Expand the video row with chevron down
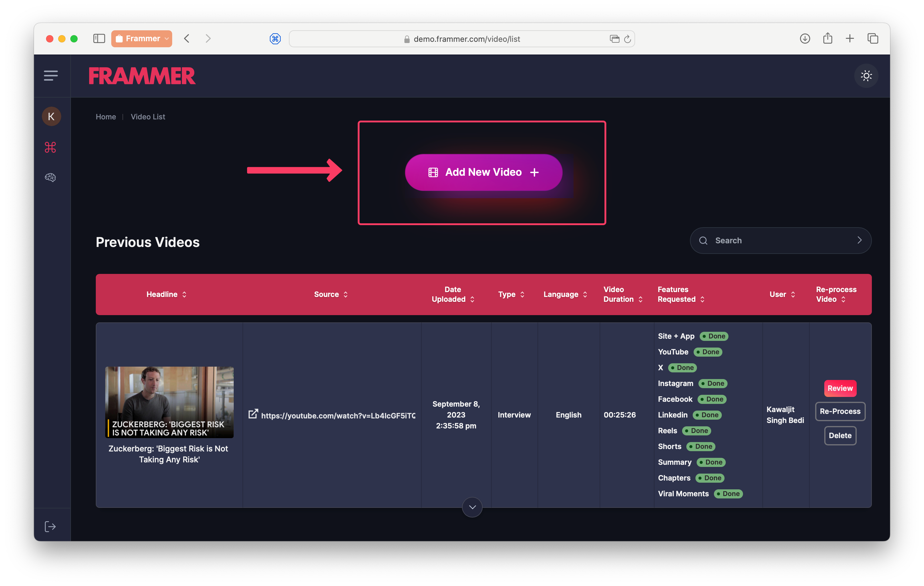 472,507
